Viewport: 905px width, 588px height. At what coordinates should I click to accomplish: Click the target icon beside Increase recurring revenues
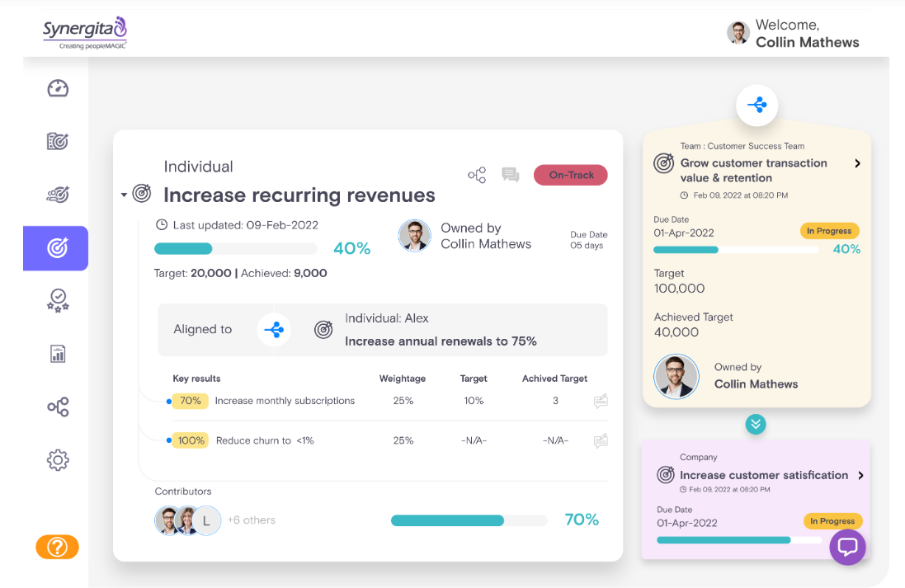tap(142, 193)
